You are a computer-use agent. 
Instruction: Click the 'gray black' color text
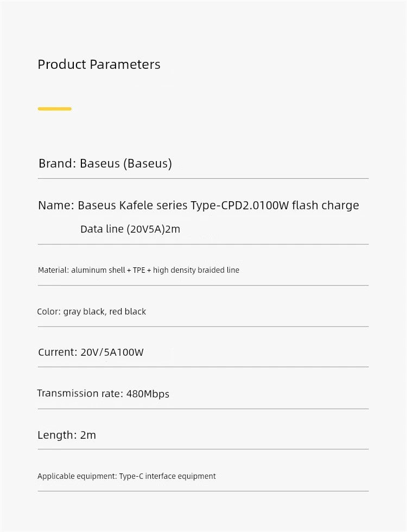pos(84,311)
